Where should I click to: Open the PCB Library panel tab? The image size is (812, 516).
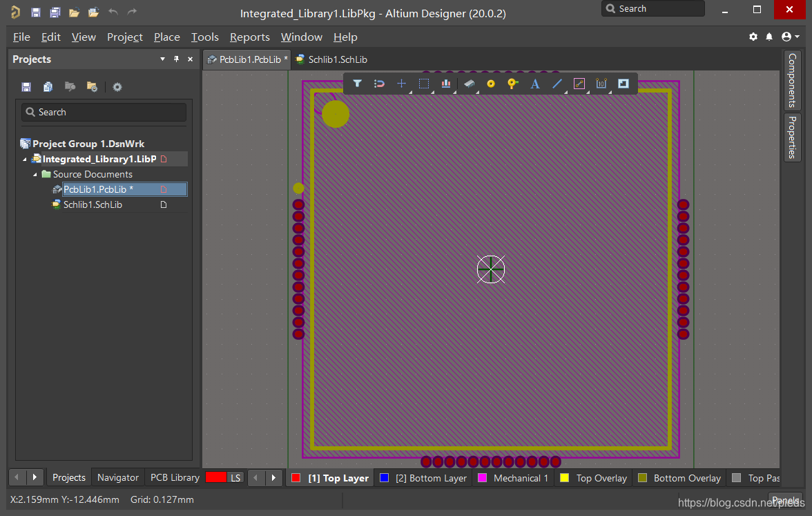tap(175, 477)
